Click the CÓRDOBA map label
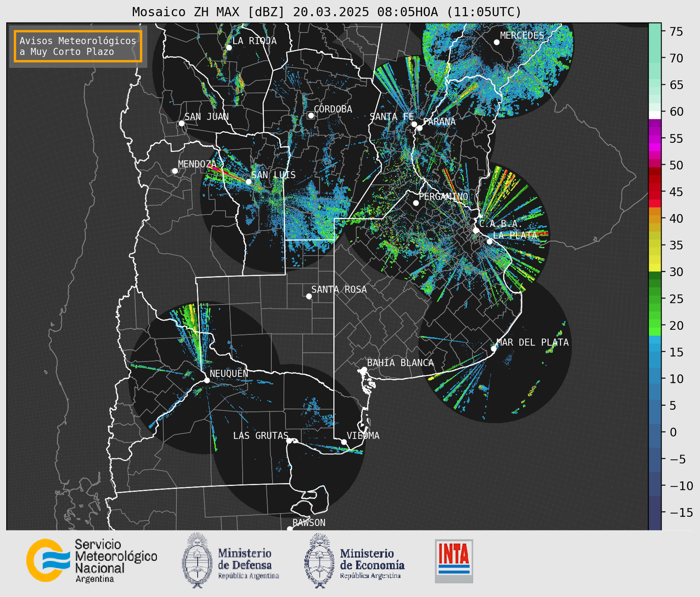Screen dimensions: 700x597 click(333, 109)
